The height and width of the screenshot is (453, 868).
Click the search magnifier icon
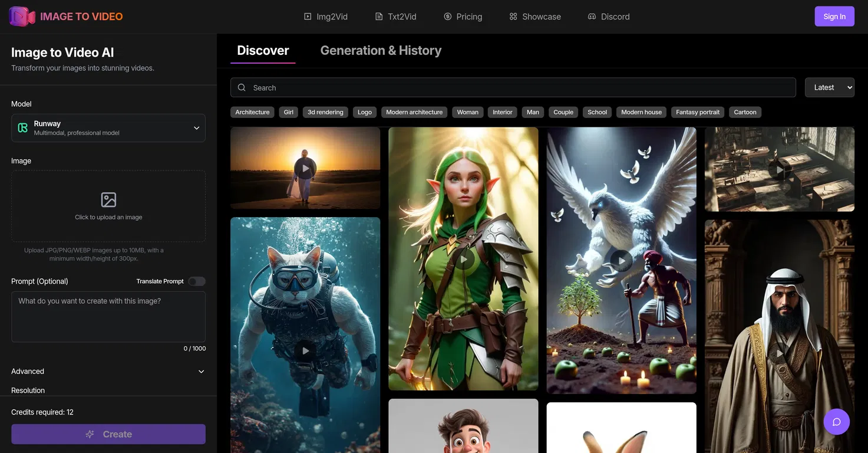tap(242, 88)
